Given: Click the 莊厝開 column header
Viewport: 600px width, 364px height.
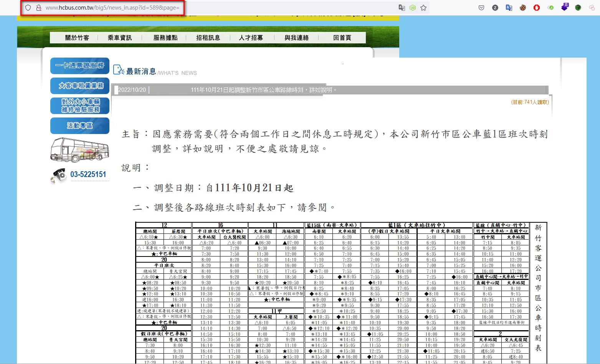Looking at the screenshot, I should point(178,232).
